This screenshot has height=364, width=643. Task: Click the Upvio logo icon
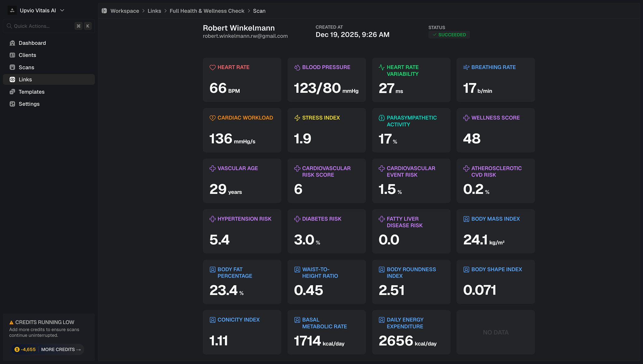pos(12,11)
